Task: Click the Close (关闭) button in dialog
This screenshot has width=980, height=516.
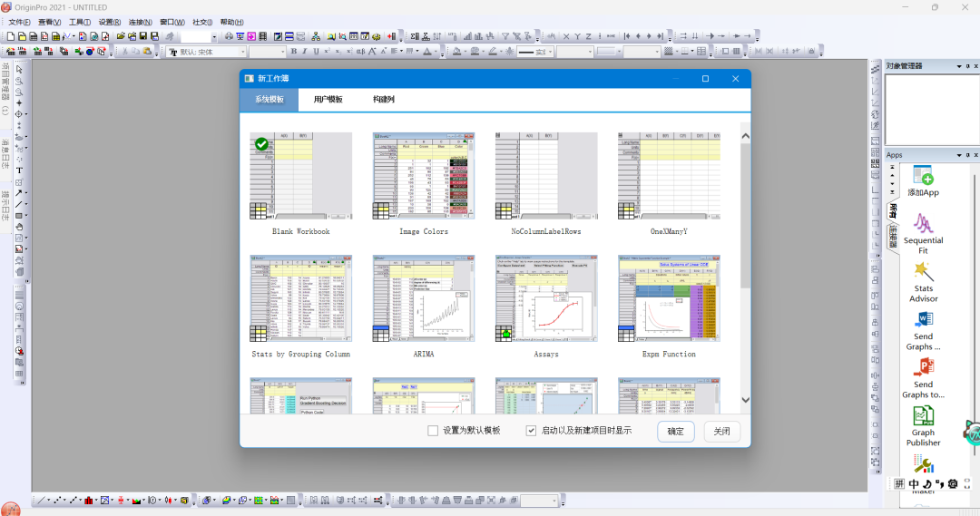Action: point(722,431)
